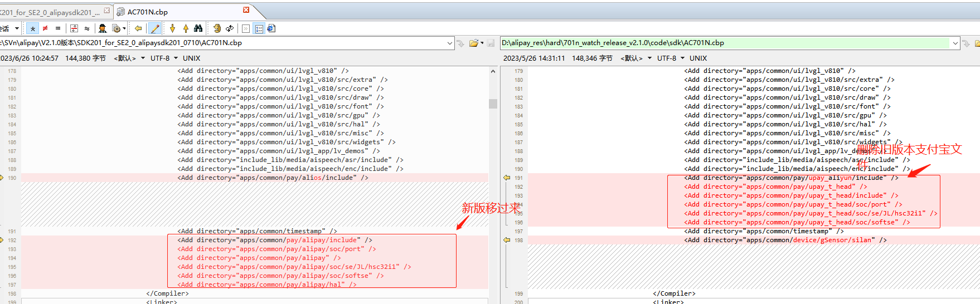Image resolution: width=980 pixels, height=304 pixels.
Task: Click right pane timestamp 2023/5/26 14:31:11
Action: tap(534, 58)
